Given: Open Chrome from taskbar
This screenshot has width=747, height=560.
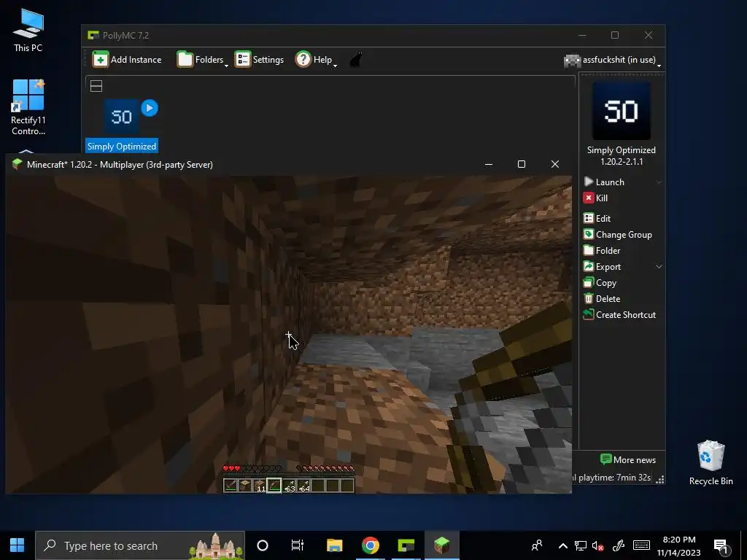Looking at the screenshot, I should [x=370, y=545].
